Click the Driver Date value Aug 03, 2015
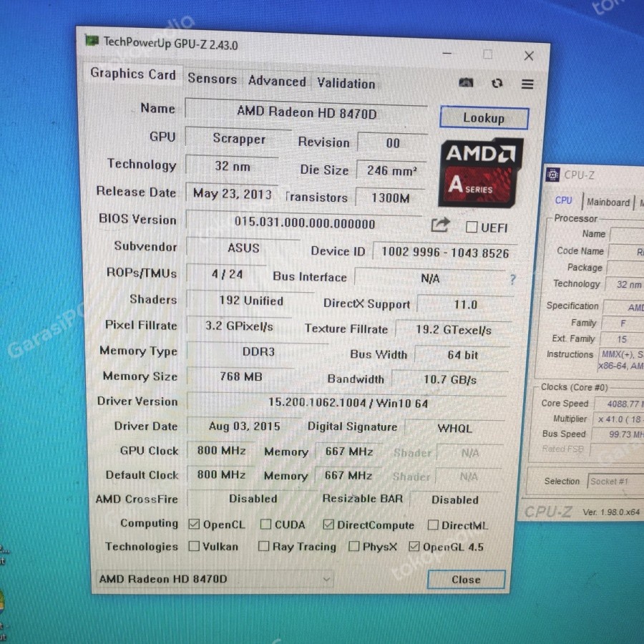This screenshot has width=644, height=644. coord(244,426)
